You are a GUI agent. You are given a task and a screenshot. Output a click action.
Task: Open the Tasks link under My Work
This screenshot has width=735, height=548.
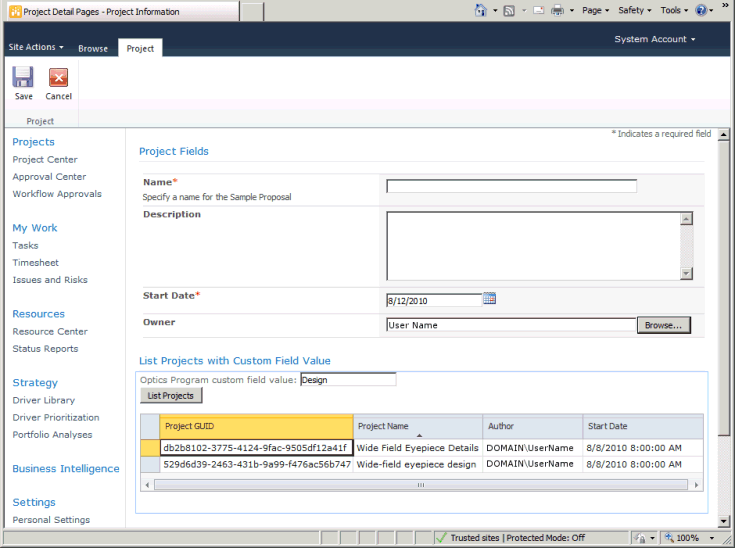[25, 245]
